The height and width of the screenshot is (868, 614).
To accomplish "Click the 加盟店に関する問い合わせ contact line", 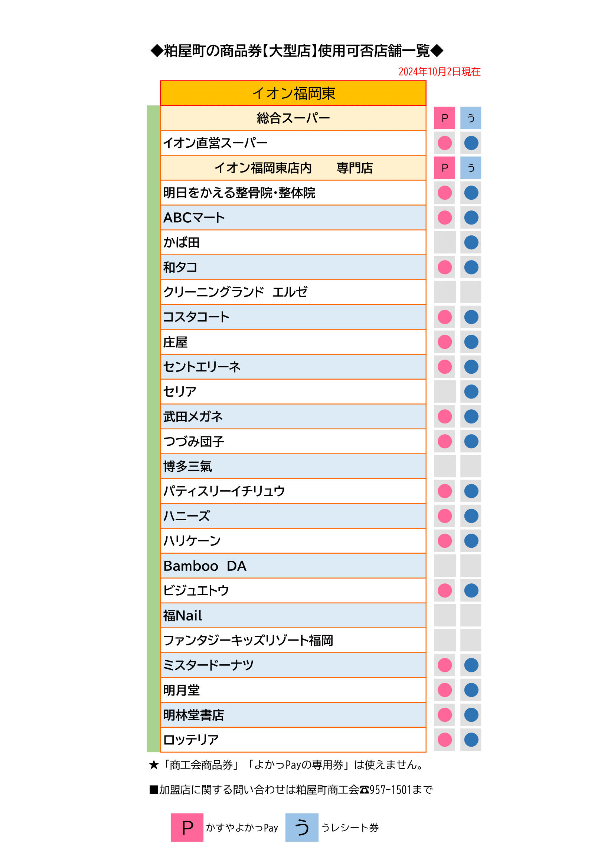I will pyautogui.click(x=291, y=790).
